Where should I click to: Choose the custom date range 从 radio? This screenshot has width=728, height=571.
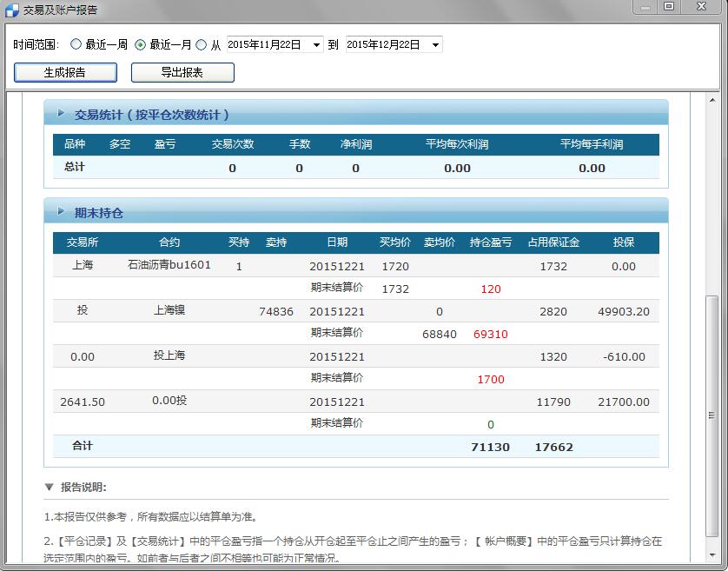tap(202, 44)
